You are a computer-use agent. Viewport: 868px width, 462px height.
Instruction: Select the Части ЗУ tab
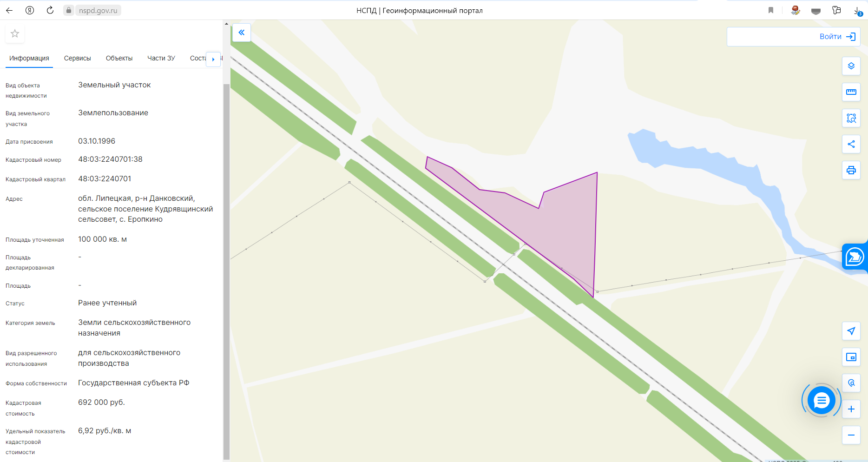(161, 58)
